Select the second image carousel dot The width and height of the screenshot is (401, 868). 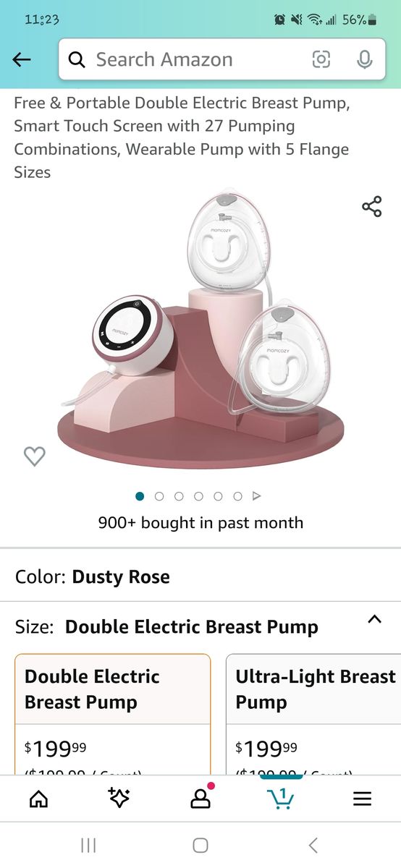(x=159, y=496)
